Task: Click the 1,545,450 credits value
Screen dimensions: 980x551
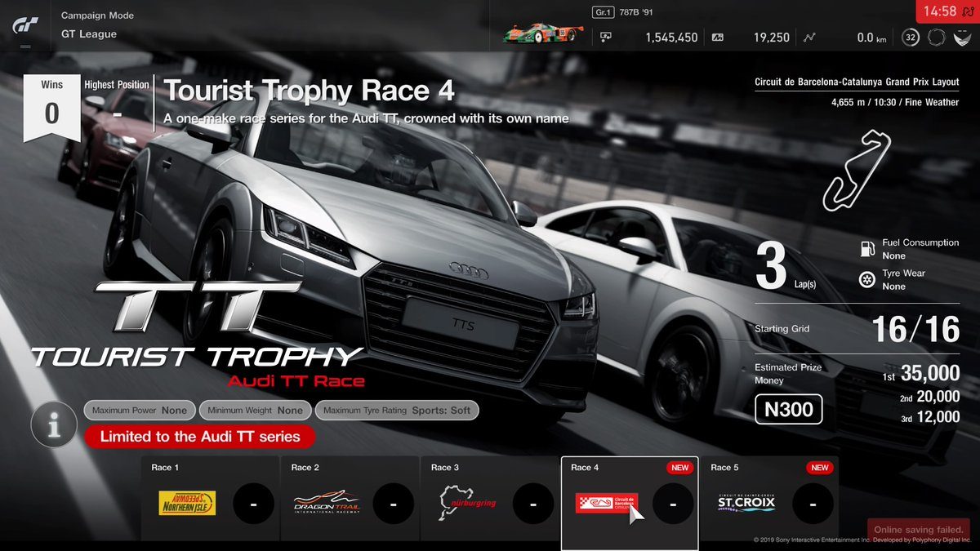Action: [x=671, y=38]
